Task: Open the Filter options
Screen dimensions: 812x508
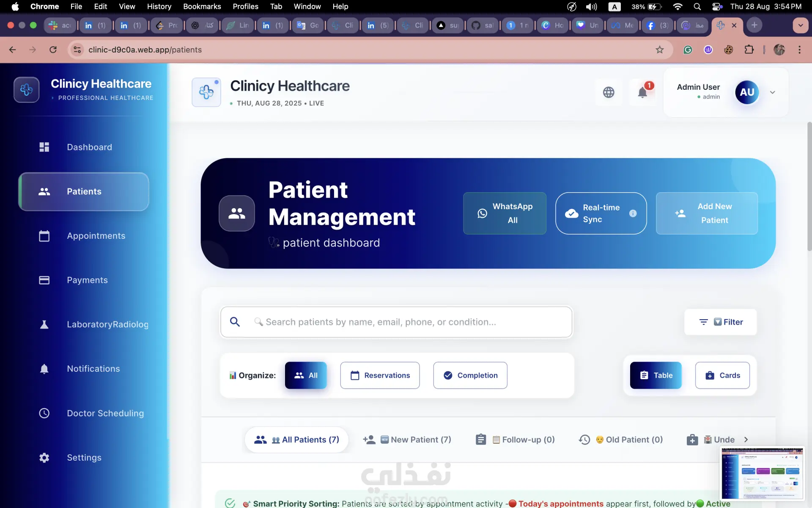Action: pyautogui.click(x=720, y=322)
